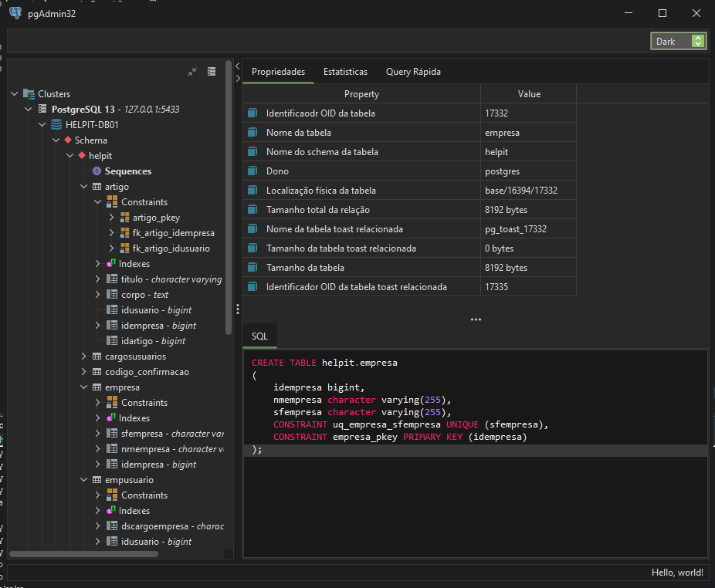The width and height of the screenshot is (715, 588).
Task: Expand the fk_artigo_idempresa constraint
Action: pos(111,233)
